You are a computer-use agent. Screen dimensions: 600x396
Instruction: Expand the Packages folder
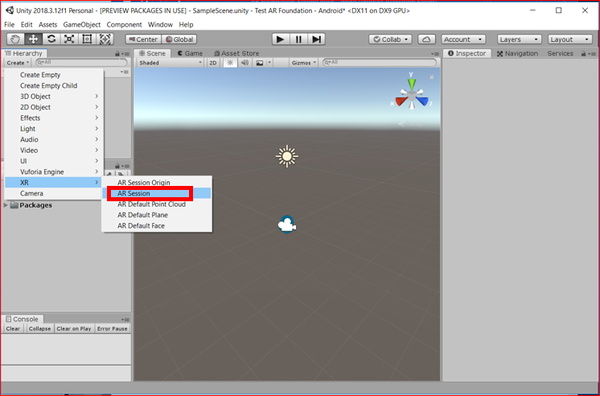click(5, 205)
